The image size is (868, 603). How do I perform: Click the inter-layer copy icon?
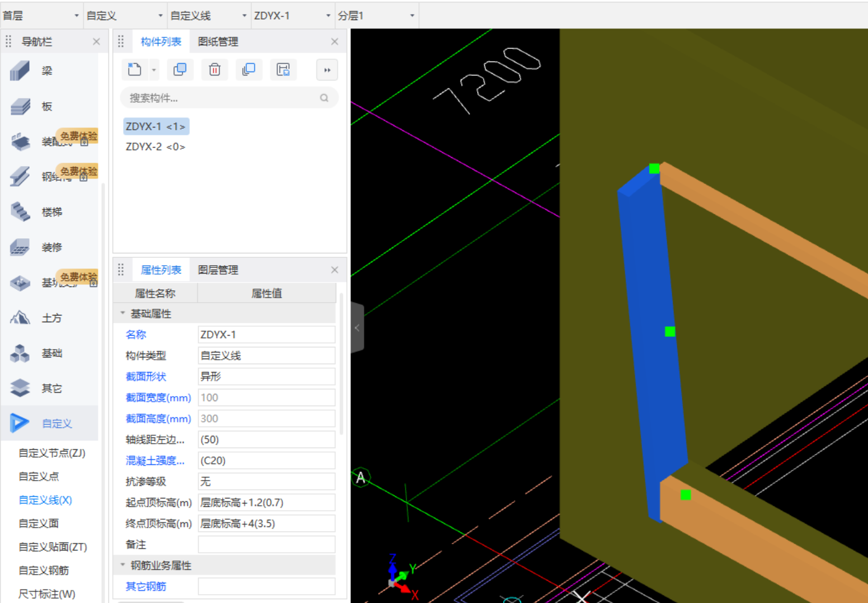[249, 70]
